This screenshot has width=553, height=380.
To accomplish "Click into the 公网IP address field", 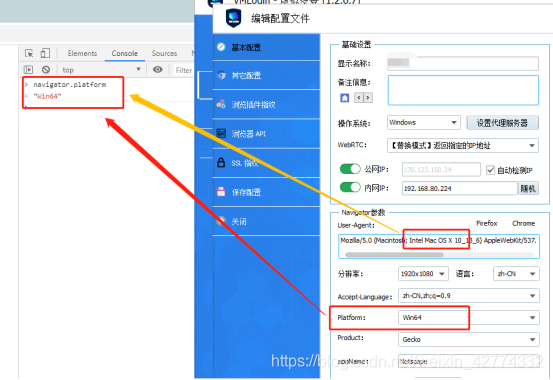I will click(x=441, y=169).
